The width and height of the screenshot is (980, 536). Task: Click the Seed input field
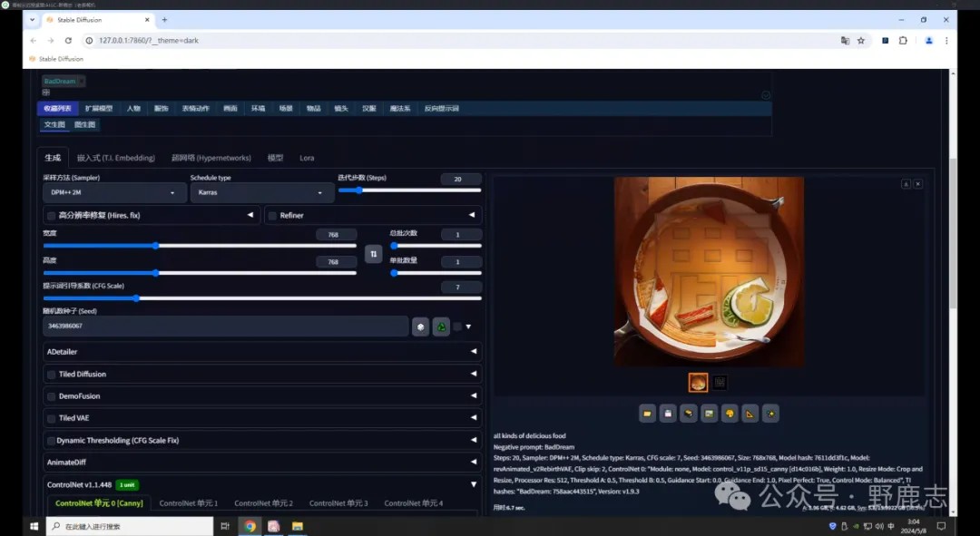coord(226,326)
